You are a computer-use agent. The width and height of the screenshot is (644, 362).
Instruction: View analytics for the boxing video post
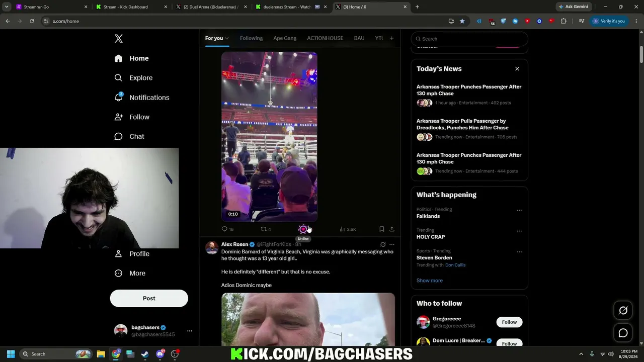348,229
